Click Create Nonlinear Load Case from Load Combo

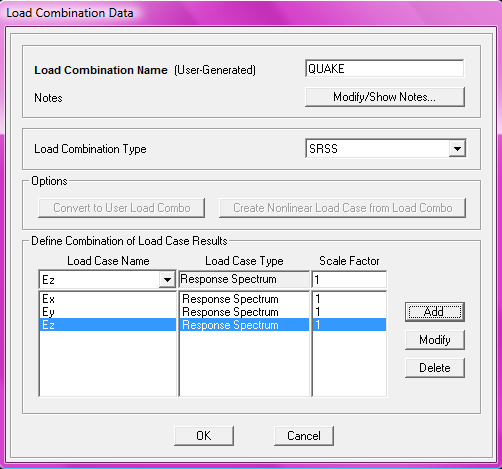tap(342, 208)
